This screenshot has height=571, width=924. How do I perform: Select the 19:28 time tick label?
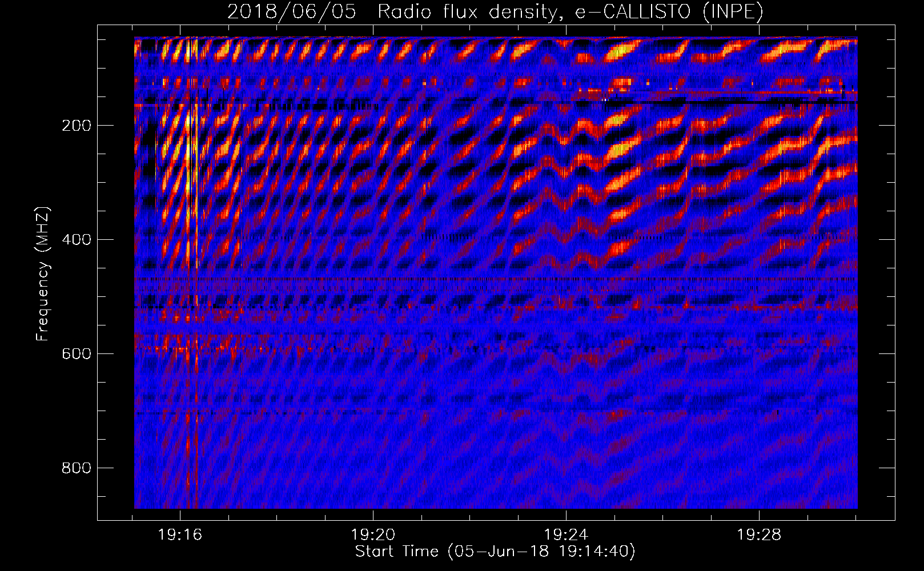pyautogui.click(x=759, y=535)
